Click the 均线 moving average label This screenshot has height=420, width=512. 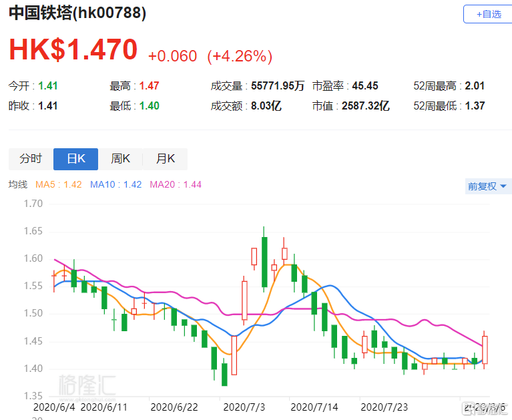pyautogui.click(x=18, y=184)
